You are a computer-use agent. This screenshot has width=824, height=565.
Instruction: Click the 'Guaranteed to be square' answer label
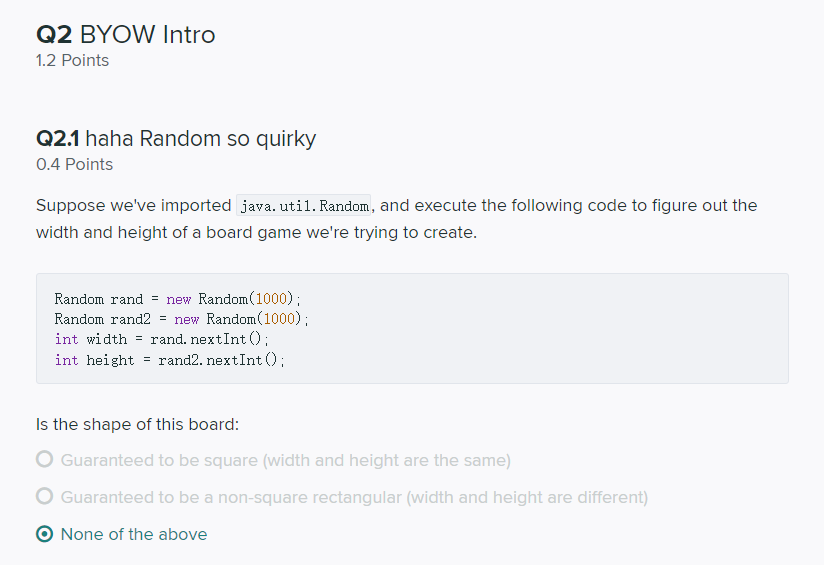285,460
